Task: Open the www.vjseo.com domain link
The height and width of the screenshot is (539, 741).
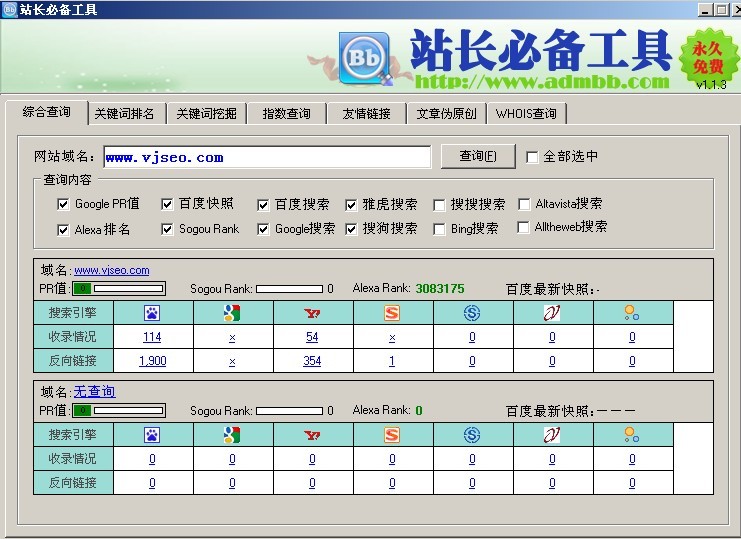Action: point(112,270)
